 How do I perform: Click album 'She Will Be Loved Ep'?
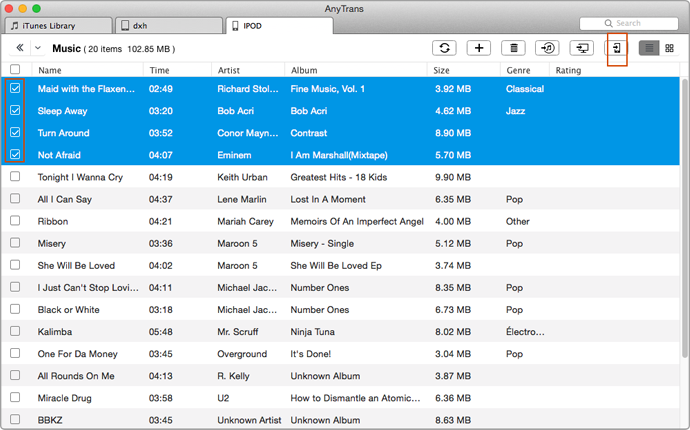click(x=336, y=265)
